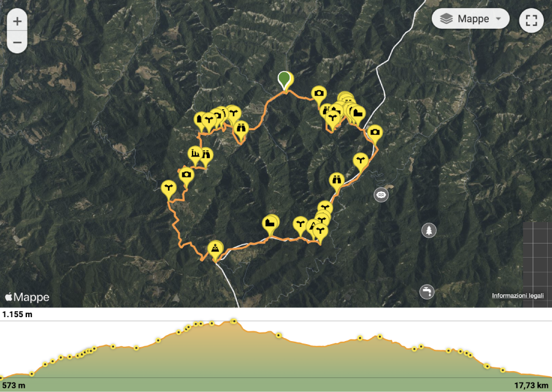Select the mountain peak waypoint on the route

pos(215,250)
